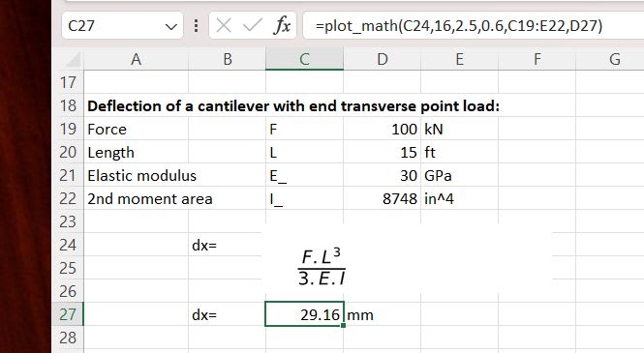The image size is (644, 353).
Task: Click the 'dx=' cell in row 24
Action: coord(228,245)
